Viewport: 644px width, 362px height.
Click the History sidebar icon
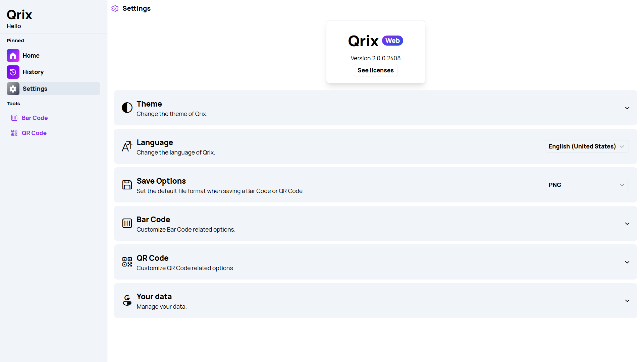pos(13,72)
